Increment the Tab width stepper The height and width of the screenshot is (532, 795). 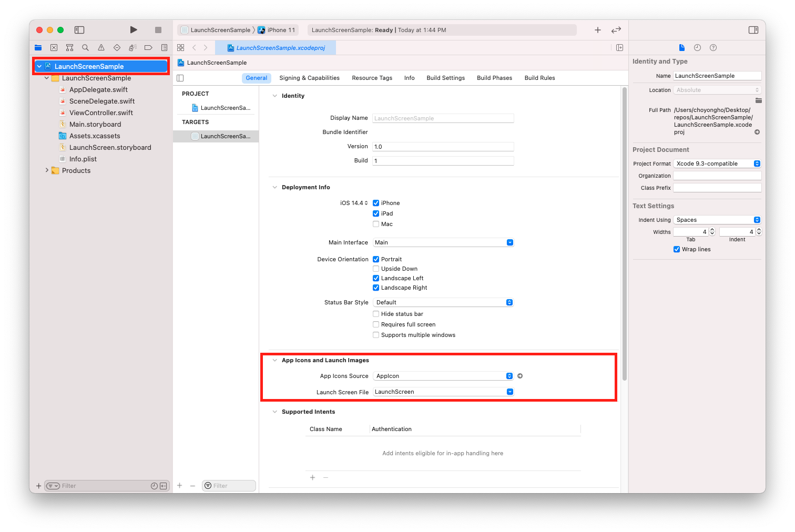pyautogui.click(x=712, y=230)
